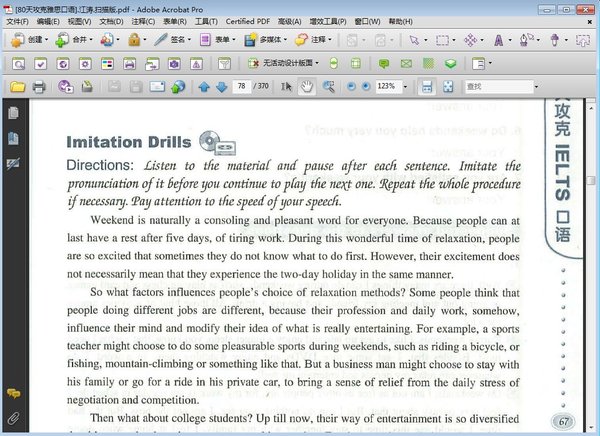
Task: Select the purple letter A text tool
Action: click(498, 40)
